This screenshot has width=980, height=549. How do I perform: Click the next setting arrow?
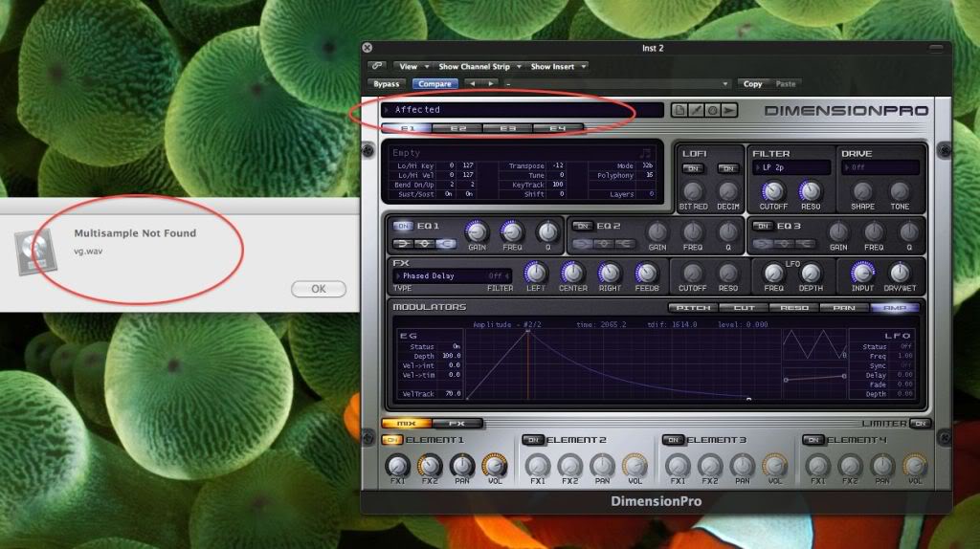pyautogui.click(x=491, y=84)
